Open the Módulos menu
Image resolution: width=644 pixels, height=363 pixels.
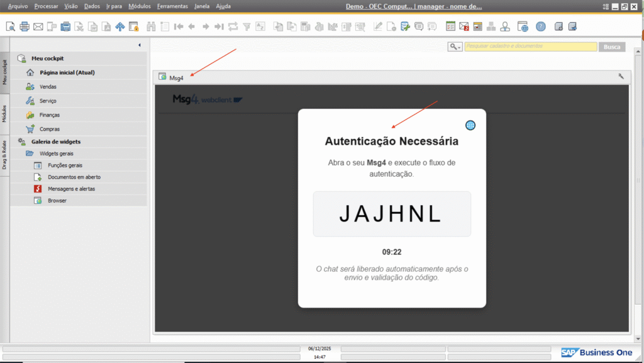coord(139,6)
